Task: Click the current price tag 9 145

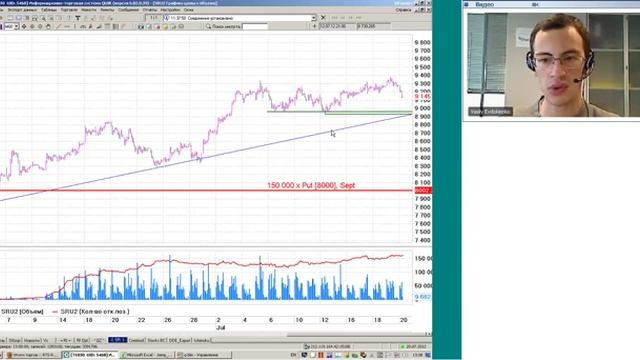Action: click(422, 97)
